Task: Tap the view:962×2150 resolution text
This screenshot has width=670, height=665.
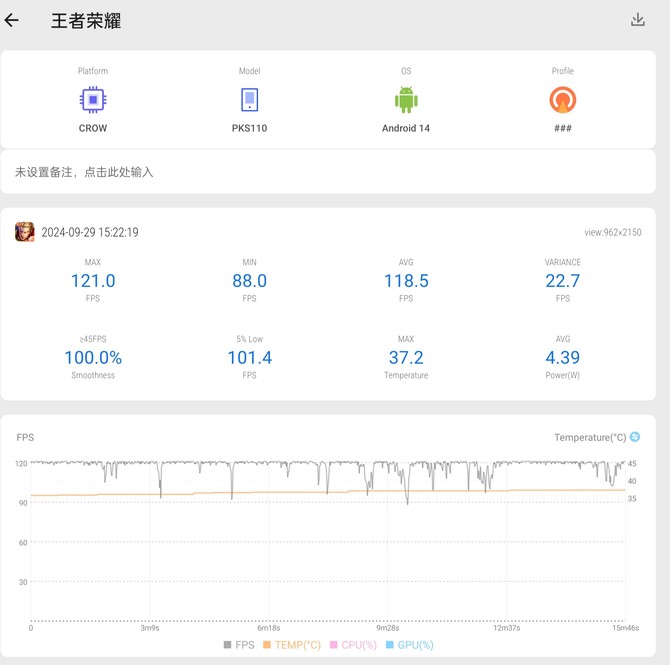Action: click(x=612, y=232)
